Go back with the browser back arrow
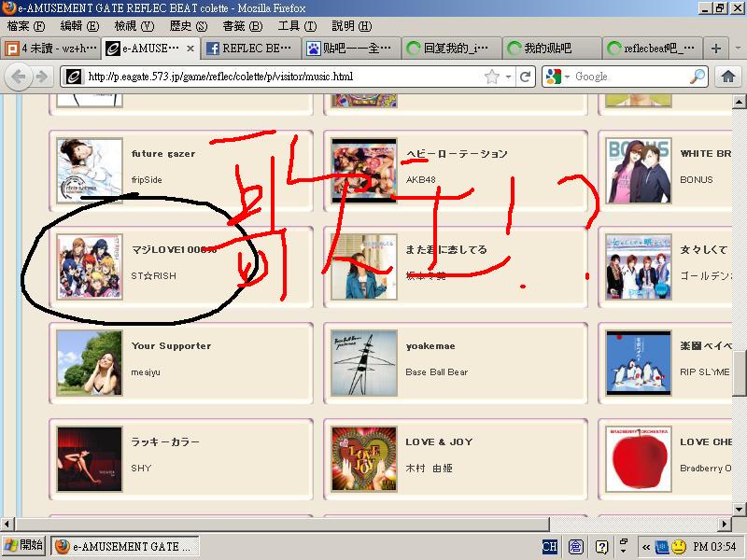Screen dimensions: 747x560 click(19, 77)
